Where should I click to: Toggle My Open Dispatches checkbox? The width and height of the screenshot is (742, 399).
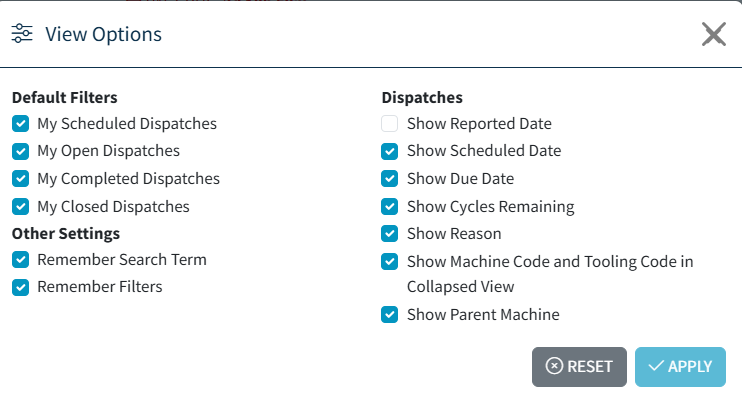20,151
